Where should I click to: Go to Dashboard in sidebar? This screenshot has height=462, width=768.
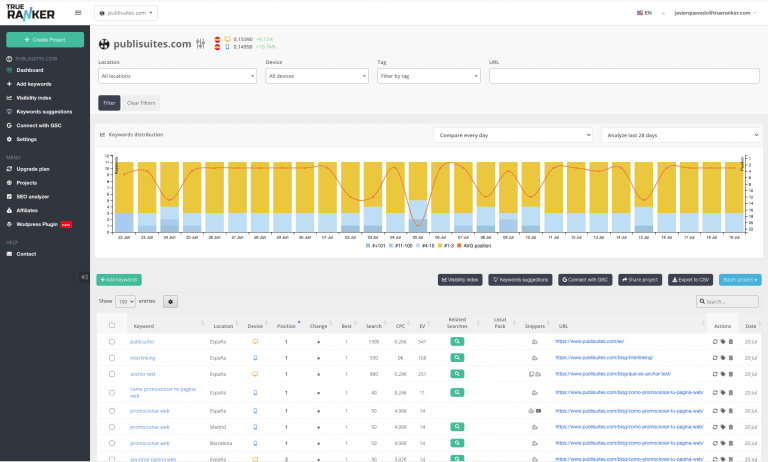[x=29, y=71]
